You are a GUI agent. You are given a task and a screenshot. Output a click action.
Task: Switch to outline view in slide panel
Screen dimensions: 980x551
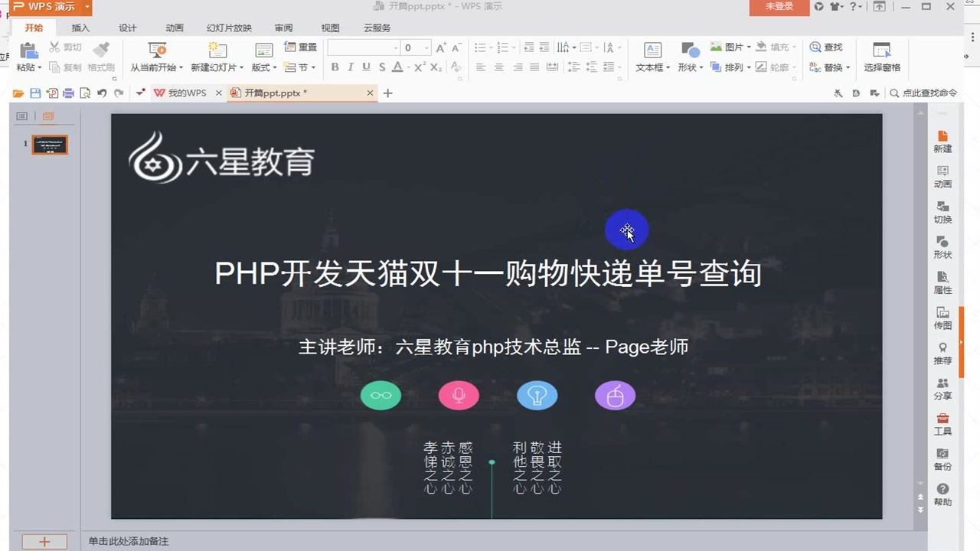(x=21, y=116)
